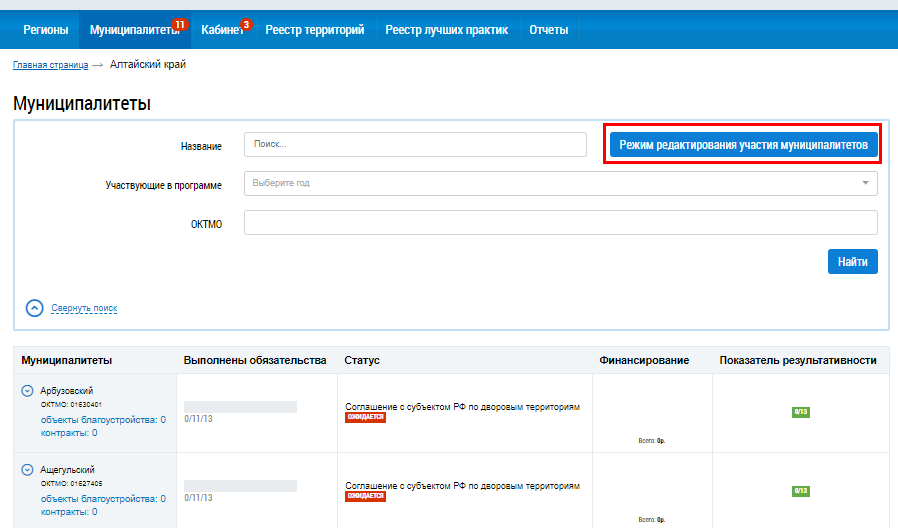Click the notification badge on Муниципалитеты
The width and height of the screenshot is (898, 528).
click(180, 23)
